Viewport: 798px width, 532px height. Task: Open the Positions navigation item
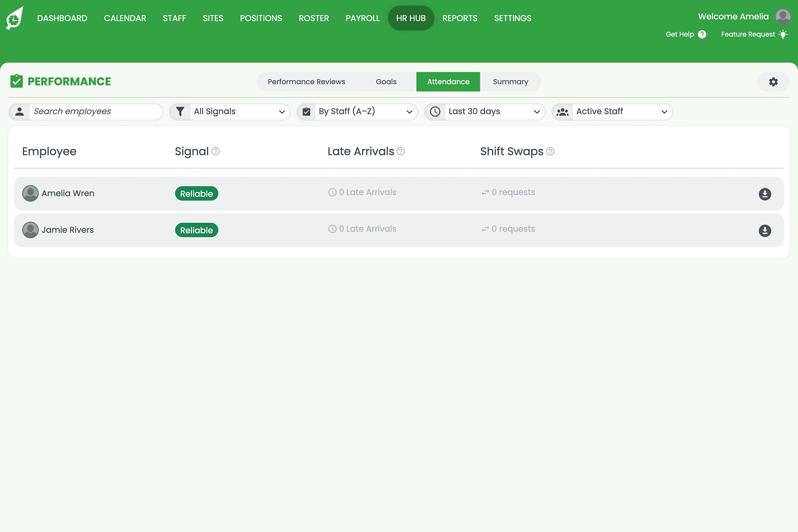[261, 18]
